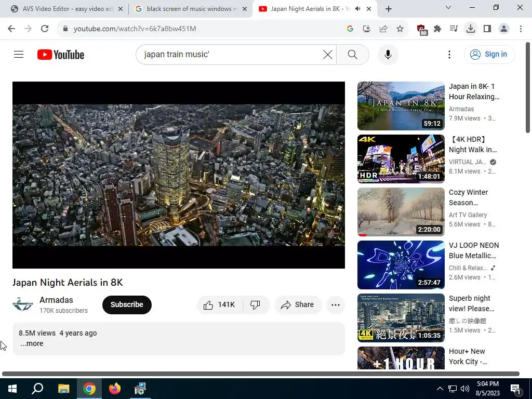Click the uBlock extension icon with badge 80
Screen dimensions: 532x399
pos(421,29)
